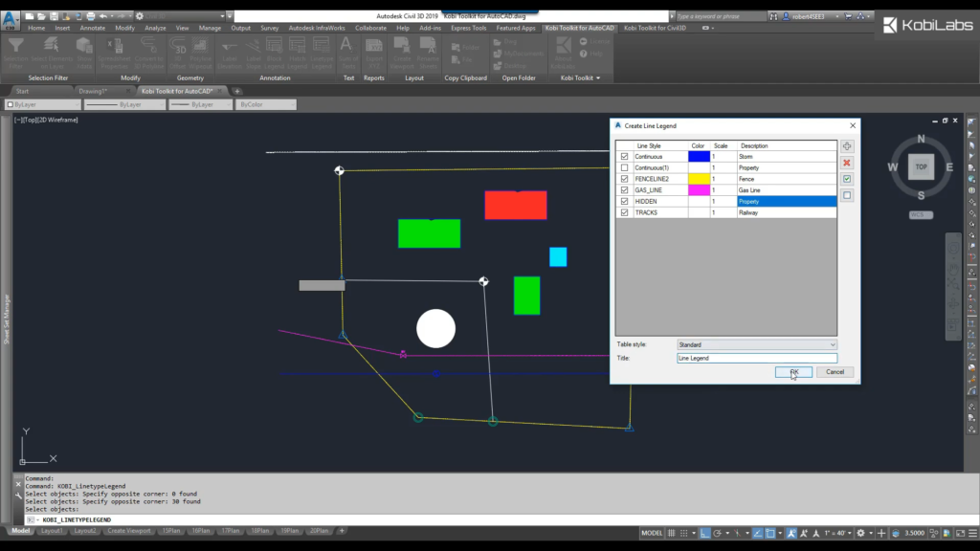Click the Sum of Texts tool
The width and height of the screenshot is (980, 551).
[x=348, y=54]
